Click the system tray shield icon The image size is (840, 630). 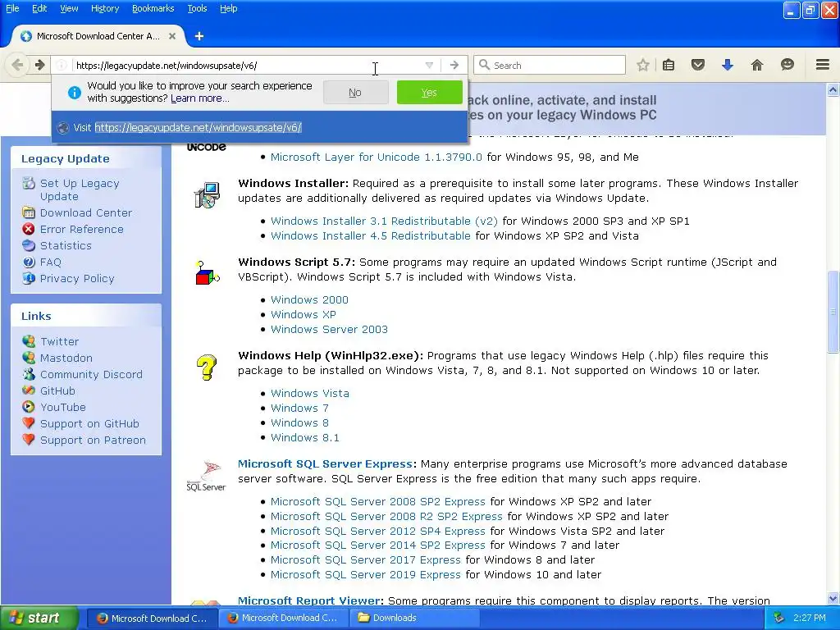pos(778,618)
